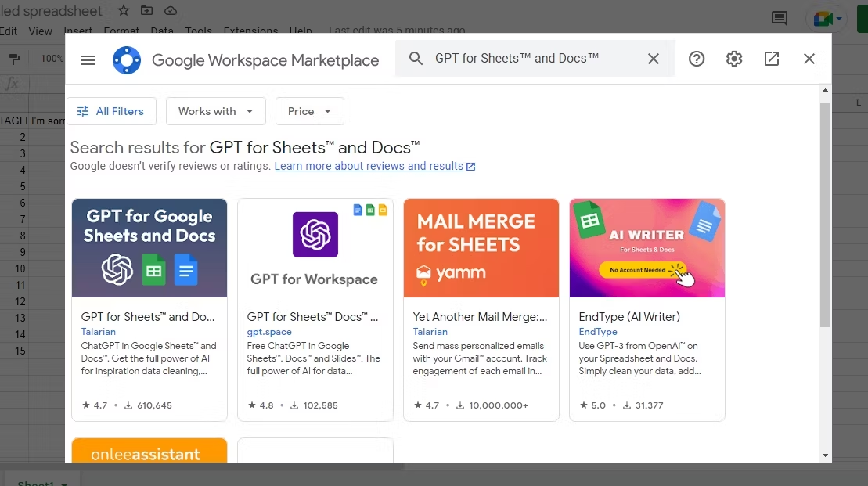Click in the Marketplace search input field
868x486 pixels.
532,59
